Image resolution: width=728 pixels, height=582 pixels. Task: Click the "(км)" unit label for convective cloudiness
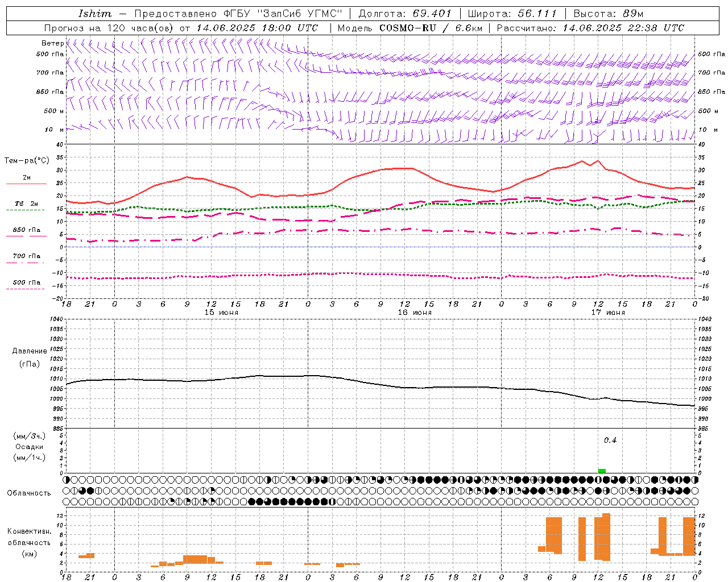click(x=29, y=554)
